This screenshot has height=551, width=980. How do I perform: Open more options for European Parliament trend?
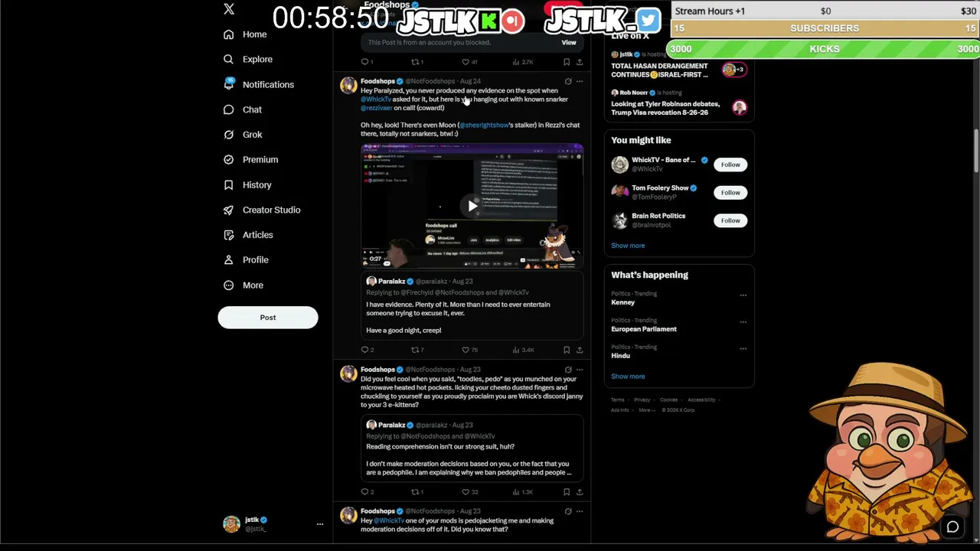743,321
